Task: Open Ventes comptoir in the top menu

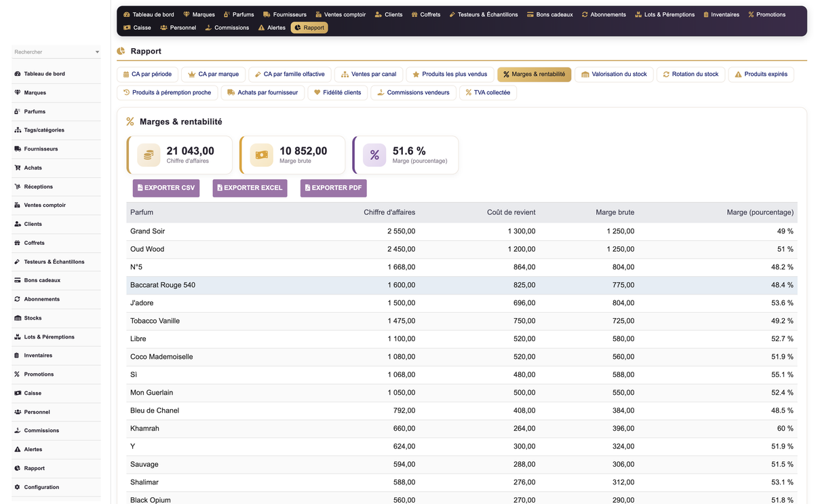Action: 341,14
